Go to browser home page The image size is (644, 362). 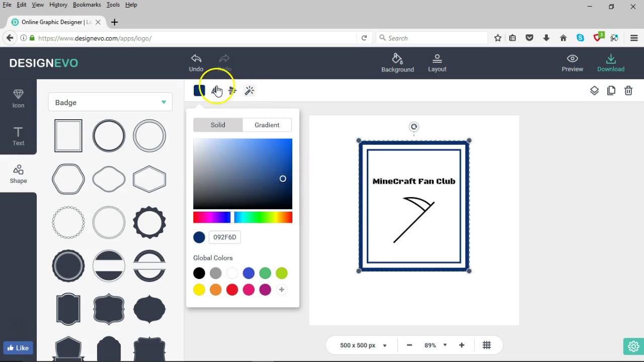tap(563, 38)
